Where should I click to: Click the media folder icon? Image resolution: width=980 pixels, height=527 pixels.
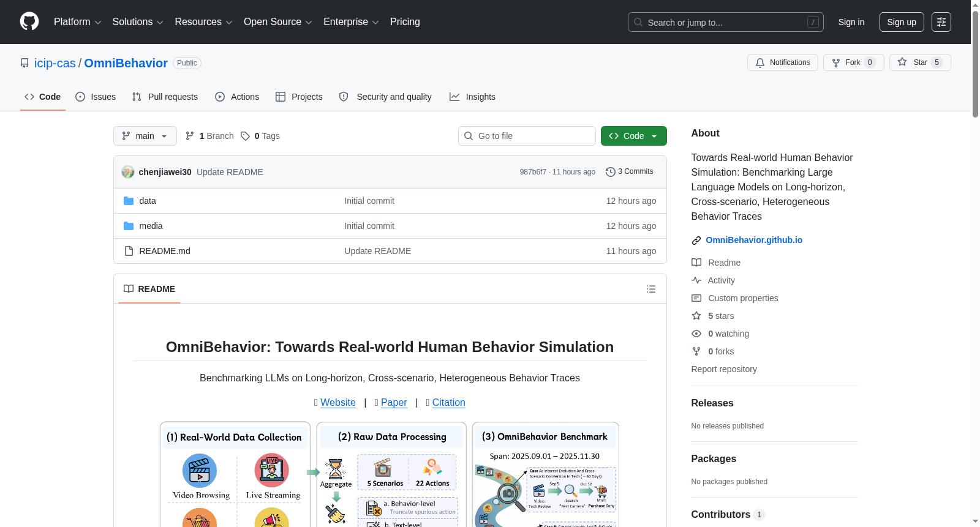[129, 226]
